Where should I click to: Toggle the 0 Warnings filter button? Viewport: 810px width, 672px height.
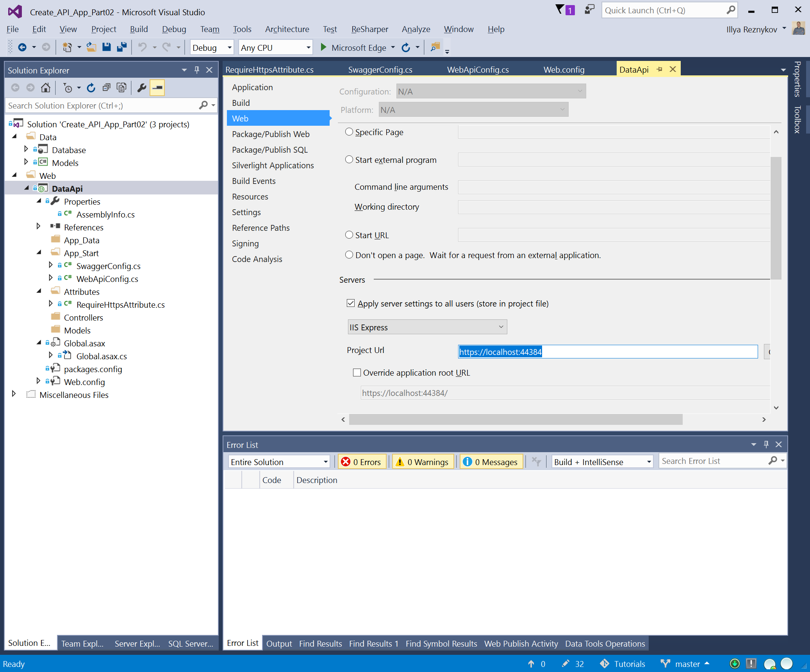click(423, 462)
